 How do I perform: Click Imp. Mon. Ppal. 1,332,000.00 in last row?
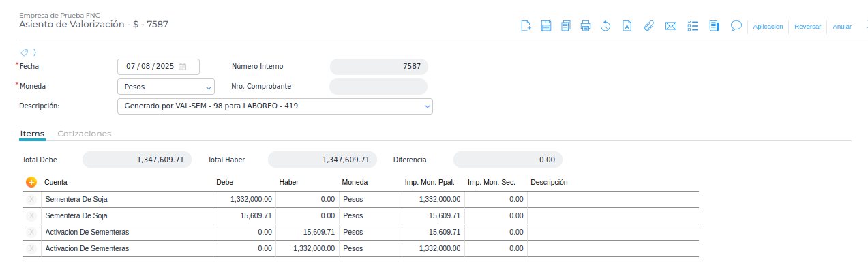click(x=432, y=248)
